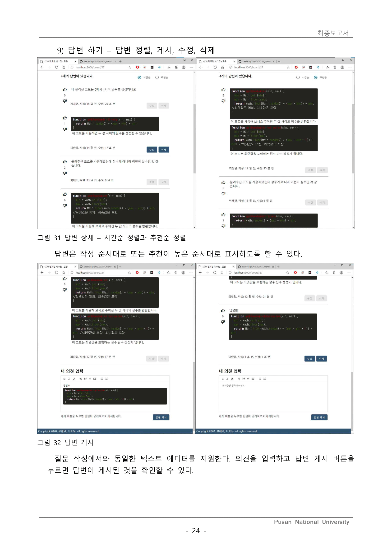Upvote 박태건's answer in the time-sorted window
Image resolution: width=392 pixels, height=554 pixels.
pos(65,162)
